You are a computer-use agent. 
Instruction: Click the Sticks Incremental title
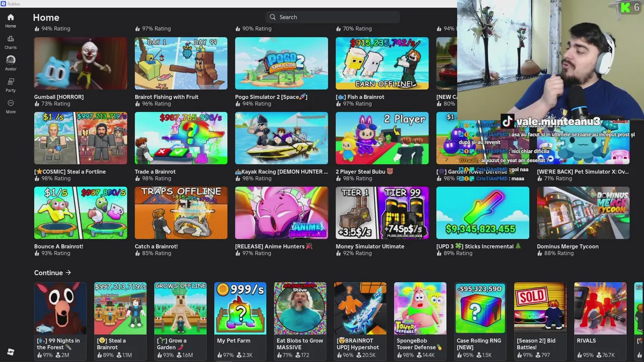(x=479, y=246)
